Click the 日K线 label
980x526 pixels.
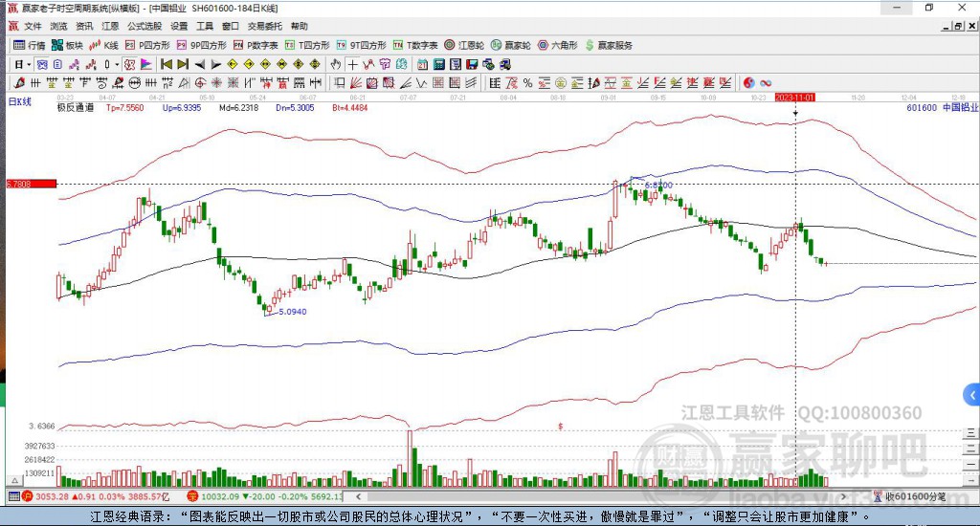(x=19, y=101)
